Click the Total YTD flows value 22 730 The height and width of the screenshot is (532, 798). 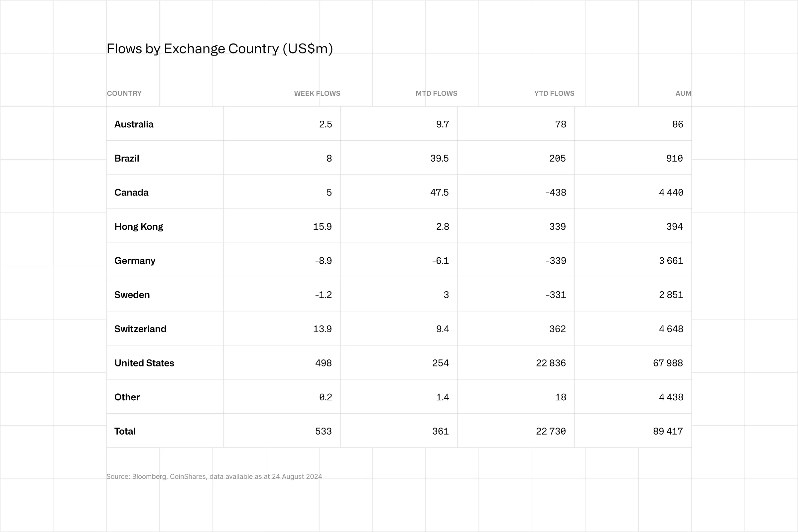click(x=551, y=431)
